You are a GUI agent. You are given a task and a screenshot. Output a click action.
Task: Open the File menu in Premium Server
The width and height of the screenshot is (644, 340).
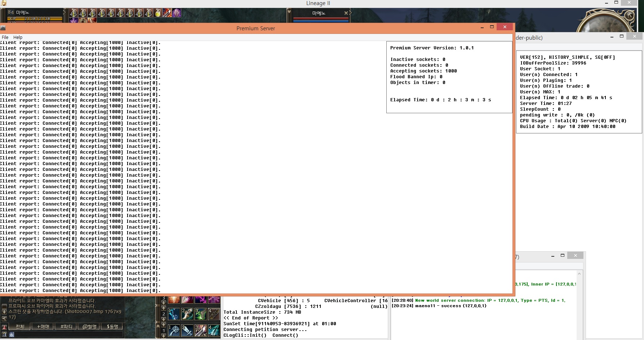click(5, 37)
